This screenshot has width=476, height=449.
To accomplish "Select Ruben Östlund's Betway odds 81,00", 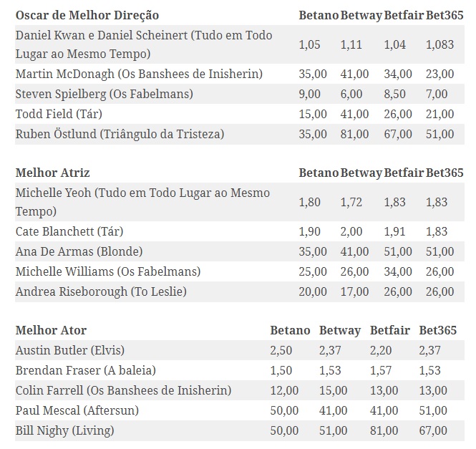I will tap(354, 134).
